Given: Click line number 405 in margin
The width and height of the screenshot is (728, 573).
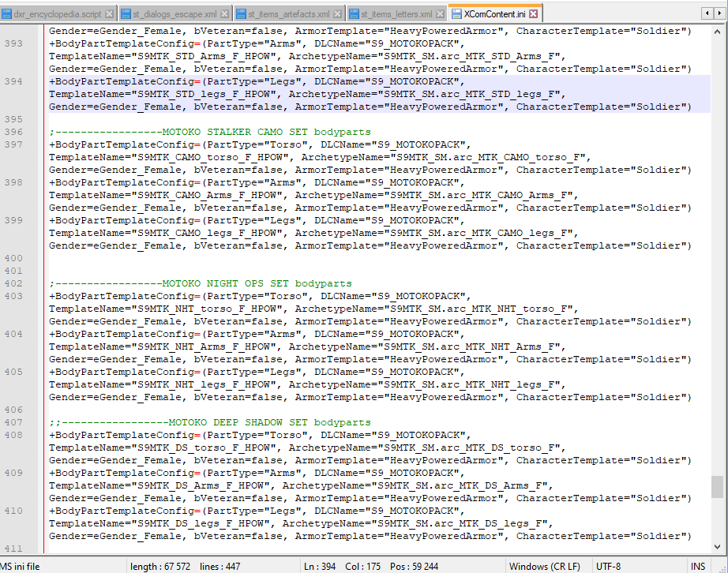Looking at the screenshot, I should [x=13, y=372].
